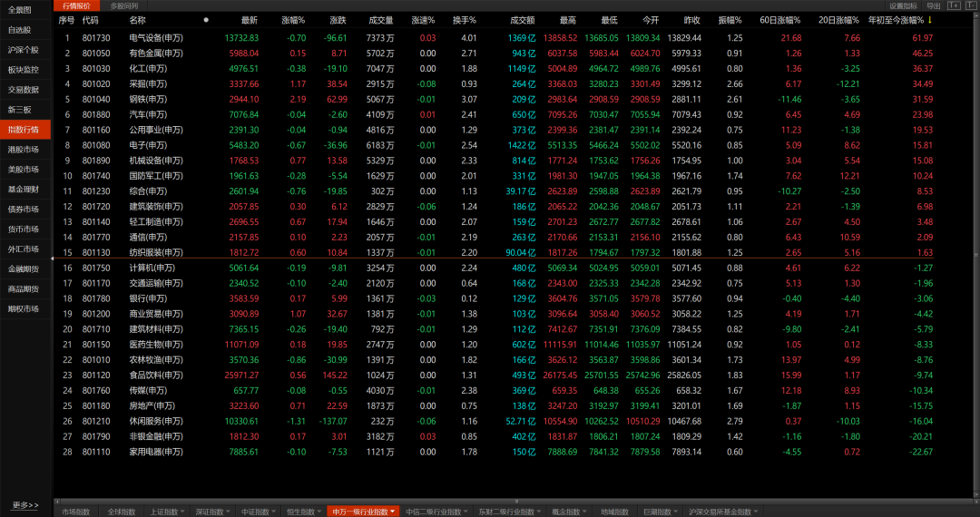Image resolution: width=980 pixels, height=517 pixels.
Task: Open 商品期货 in the sidebar
Action: [25, 289]
